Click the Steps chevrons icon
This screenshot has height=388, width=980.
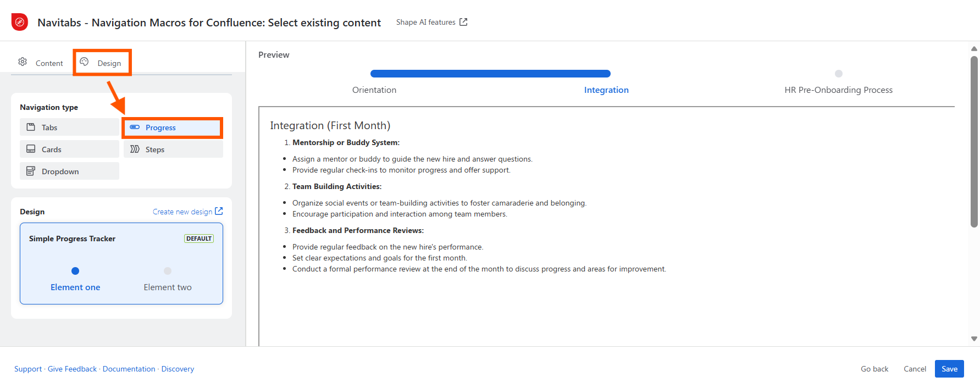(x=135, y=149)
